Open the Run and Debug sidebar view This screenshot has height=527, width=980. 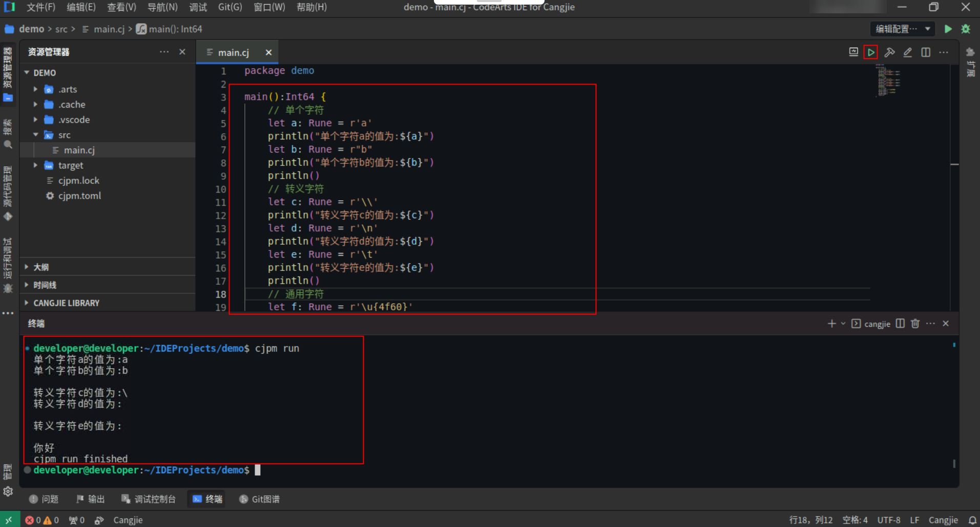click(x=8, y=265)
